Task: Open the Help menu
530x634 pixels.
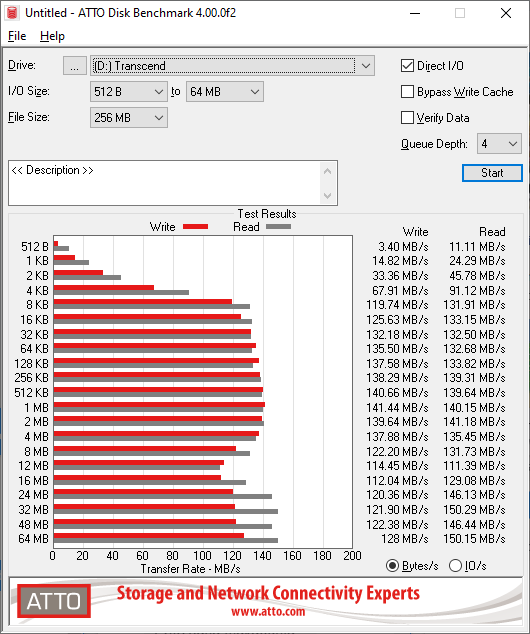Action: 52,36
